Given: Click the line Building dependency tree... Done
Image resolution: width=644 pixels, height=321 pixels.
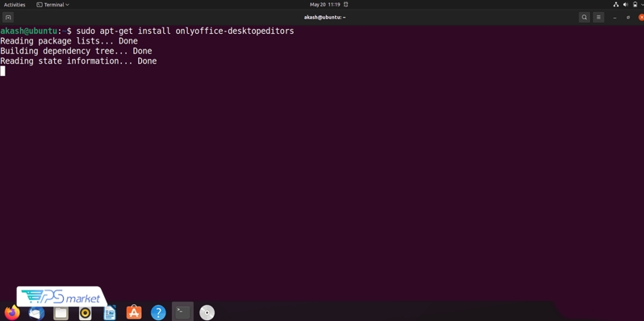Looking at the screenshot, I should (x=76, y=52).
